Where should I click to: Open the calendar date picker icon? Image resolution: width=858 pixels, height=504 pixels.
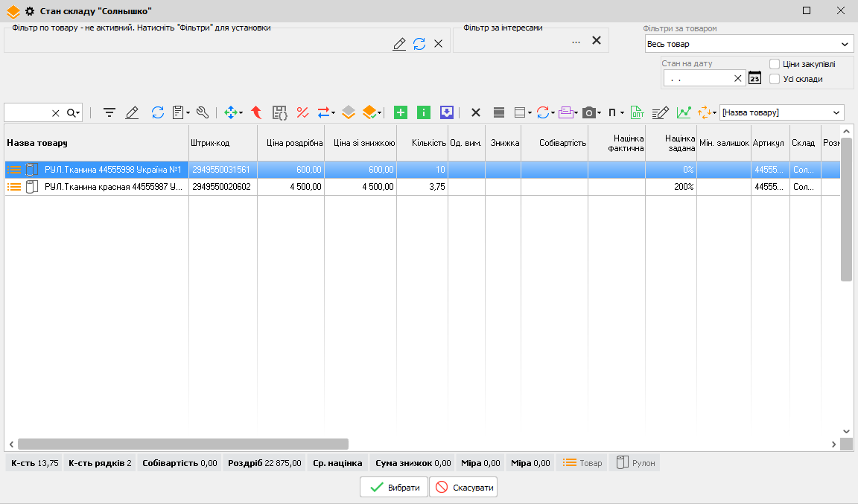[754, 78]
